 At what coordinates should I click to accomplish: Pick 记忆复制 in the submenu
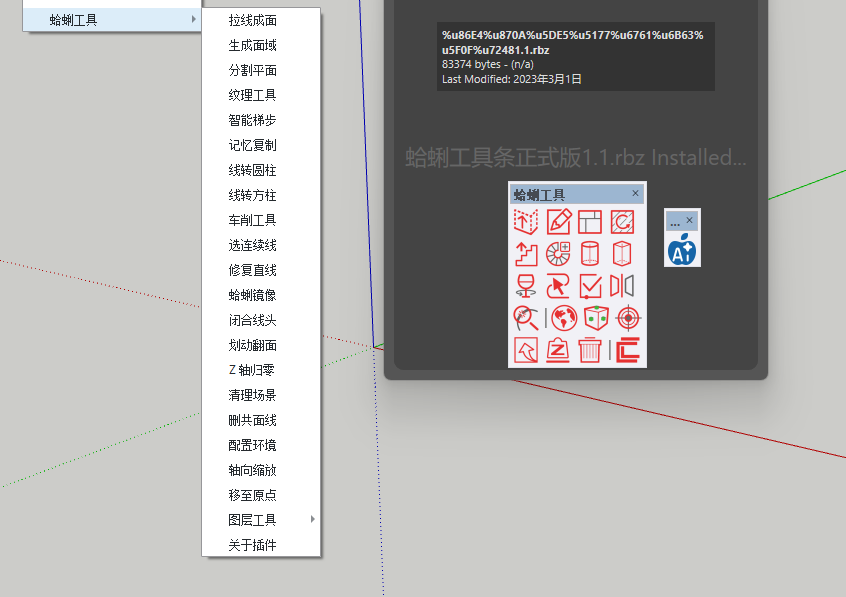pos(252,145)
